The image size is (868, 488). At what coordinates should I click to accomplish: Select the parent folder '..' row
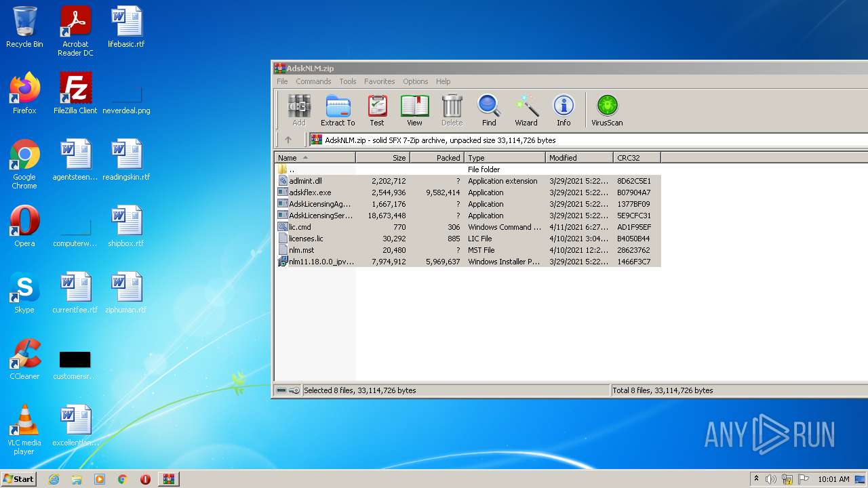tap(467, 169)
